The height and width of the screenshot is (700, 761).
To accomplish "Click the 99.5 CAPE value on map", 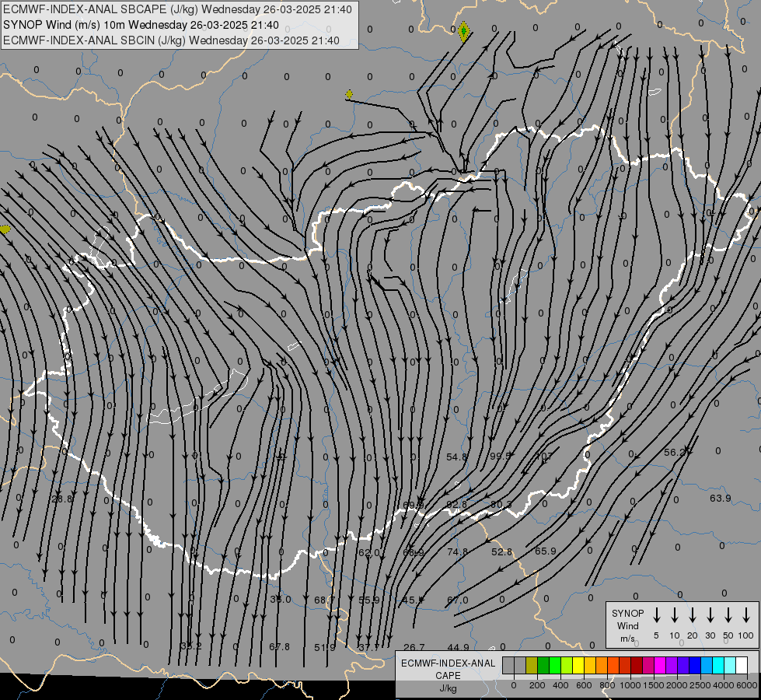I will pyautogui.click(x=501, y=456).
